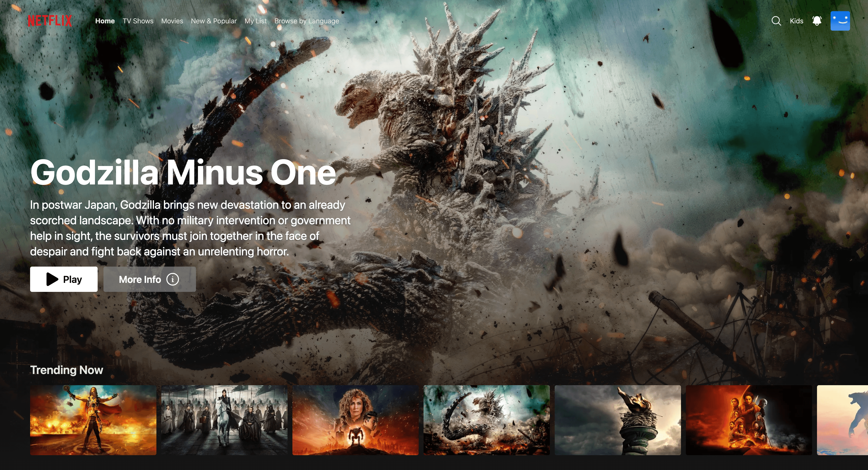Open the white horse army thumbnail

click(224, 420)
